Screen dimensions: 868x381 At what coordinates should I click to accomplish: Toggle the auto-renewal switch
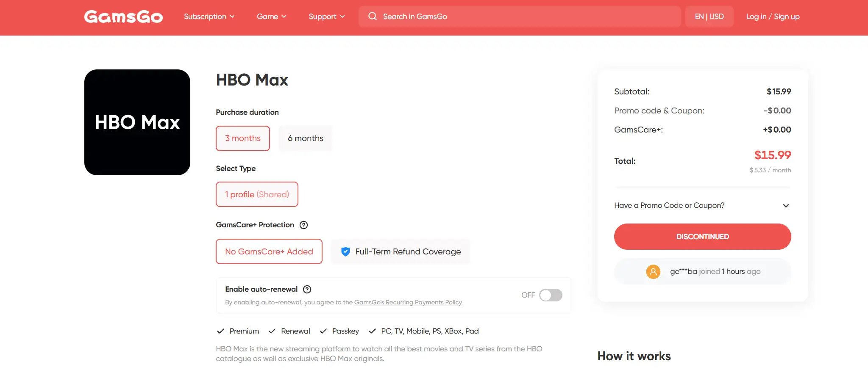click(551, 295)
